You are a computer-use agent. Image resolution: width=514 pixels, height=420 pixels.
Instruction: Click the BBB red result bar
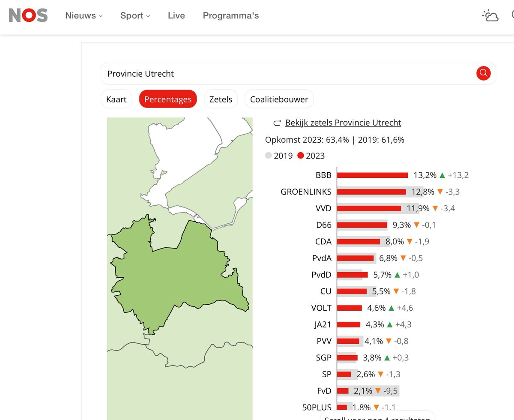pyautogui.click(x=373, y=175)
